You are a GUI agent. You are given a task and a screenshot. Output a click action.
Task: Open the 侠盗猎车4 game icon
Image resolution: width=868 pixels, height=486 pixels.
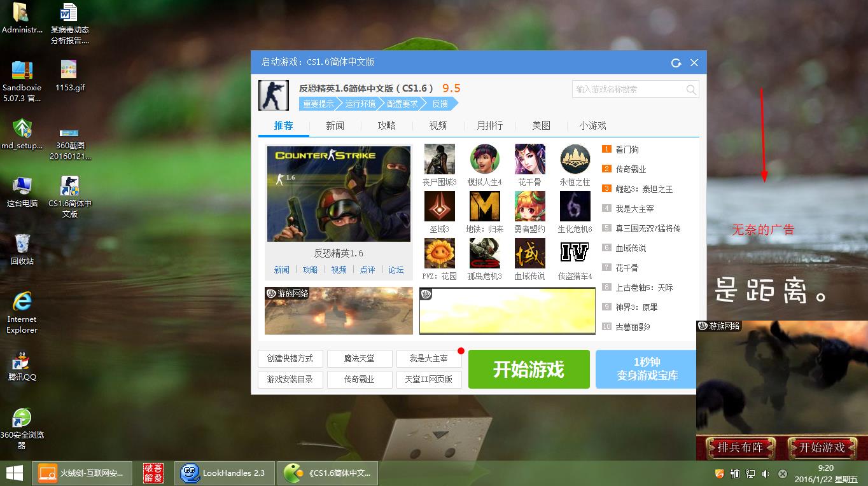click(575, 253)
